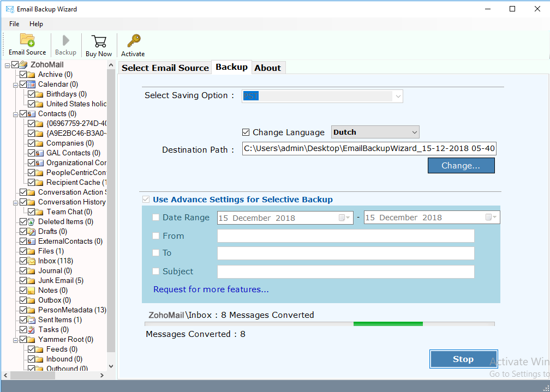Click the Drafts pencil icon
The image size is (550, 392).
(31, 231)
